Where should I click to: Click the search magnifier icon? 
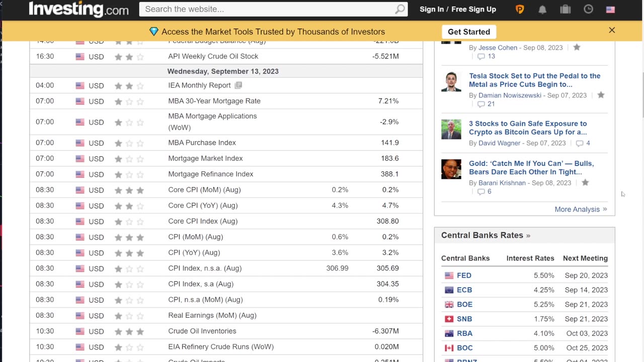399,9
